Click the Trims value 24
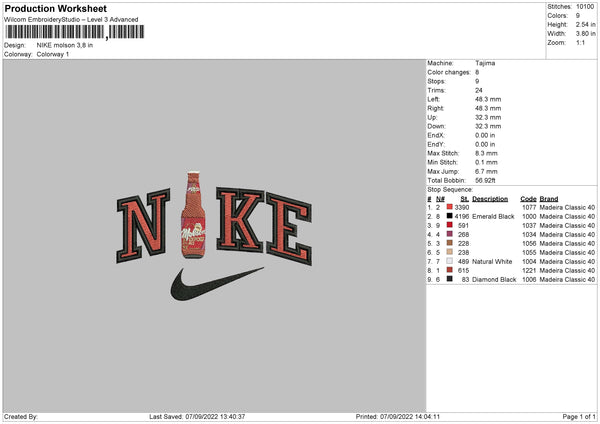Image resolution: width=600 pixels, height=424 pixels. [x=479, y=90]
